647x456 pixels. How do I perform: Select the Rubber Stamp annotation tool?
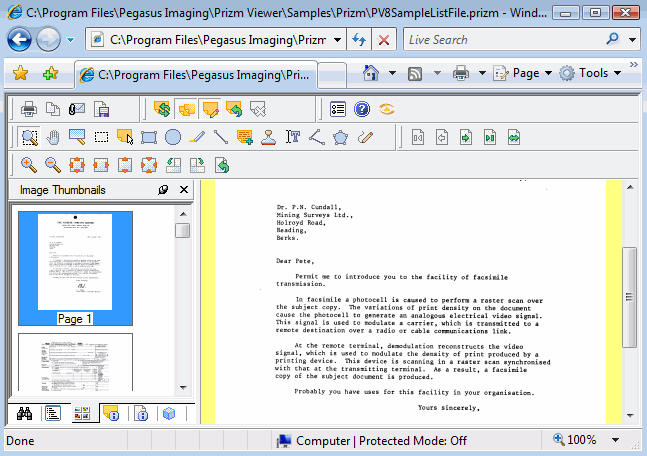269,137
